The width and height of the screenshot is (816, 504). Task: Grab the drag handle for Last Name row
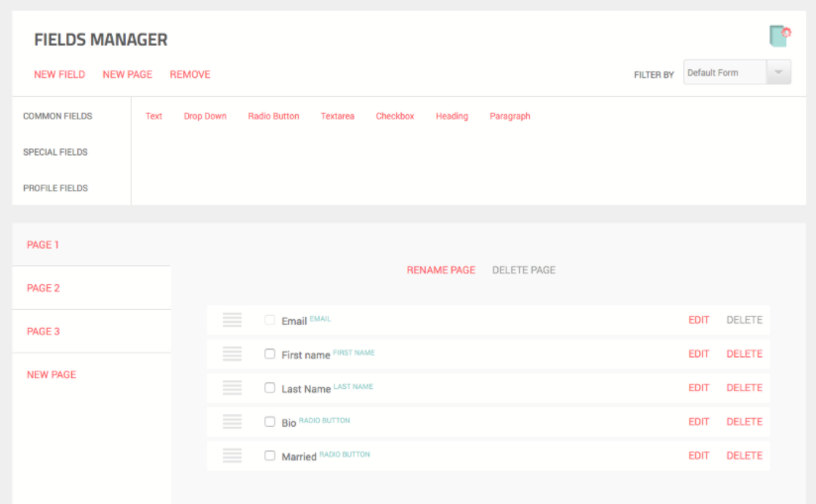[232, 387]
